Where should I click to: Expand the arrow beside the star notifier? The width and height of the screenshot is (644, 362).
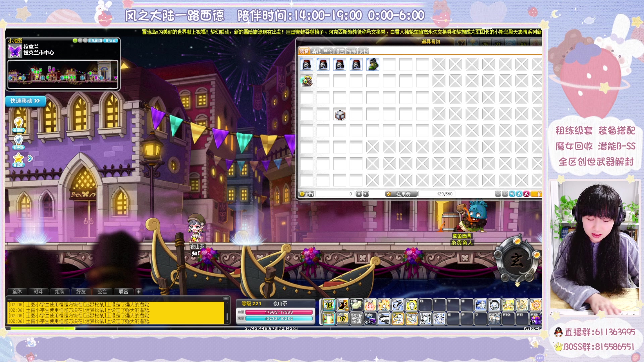[x=30, y=158]
